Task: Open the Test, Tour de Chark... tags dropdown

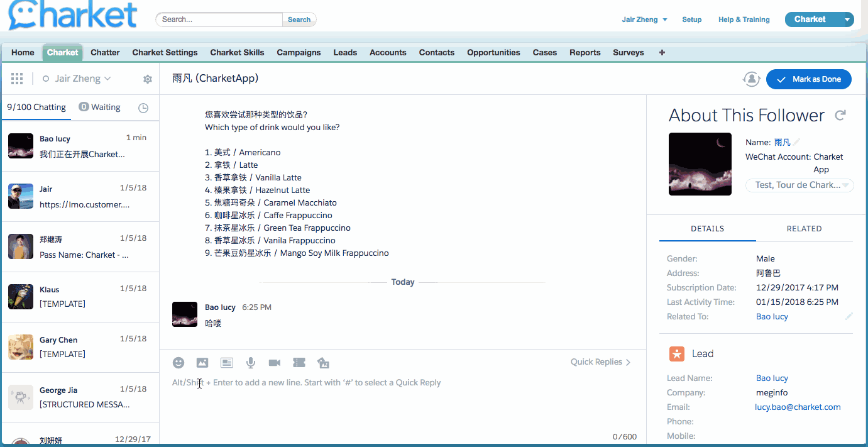Action: (x=799, y=185)
